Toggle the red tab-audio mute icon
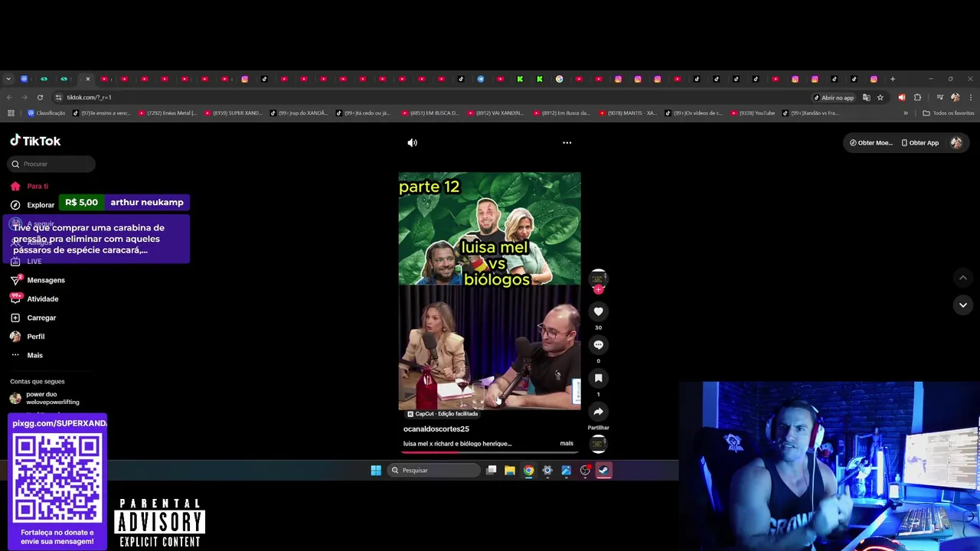The image size is (980, 551). coord(901,97)
